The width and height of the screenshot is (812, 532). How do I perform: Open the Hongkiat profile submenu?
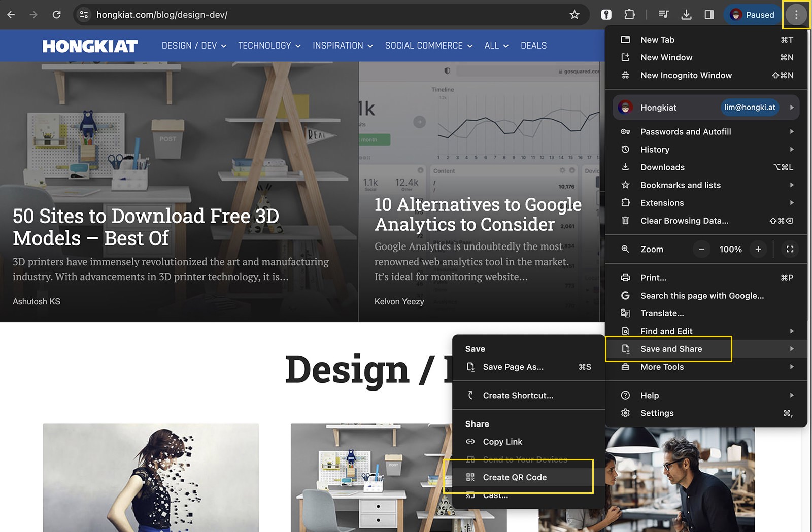[706, 108]
